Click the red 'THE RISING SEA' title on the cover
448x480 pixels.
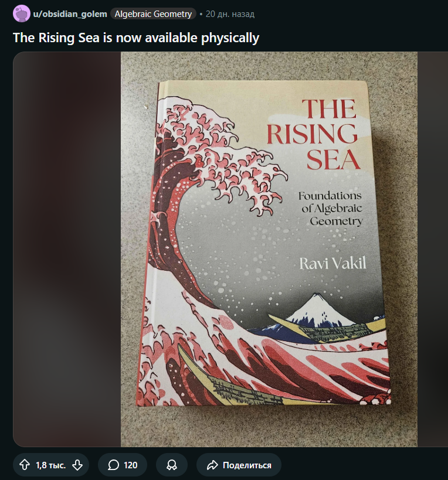tap(312, 134)
